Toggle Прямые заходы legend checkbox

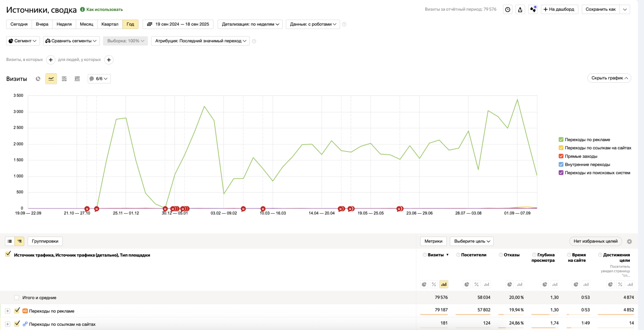(561, 156)
